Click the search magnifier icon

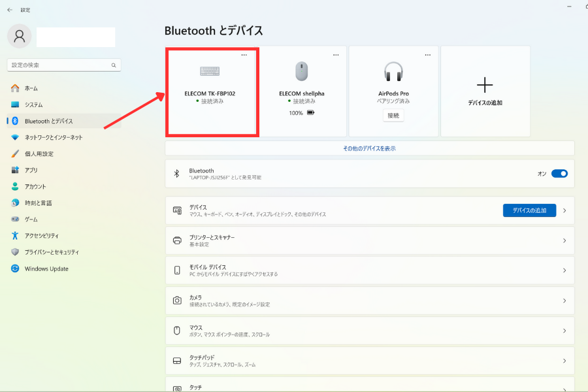(x=114, y=65)
